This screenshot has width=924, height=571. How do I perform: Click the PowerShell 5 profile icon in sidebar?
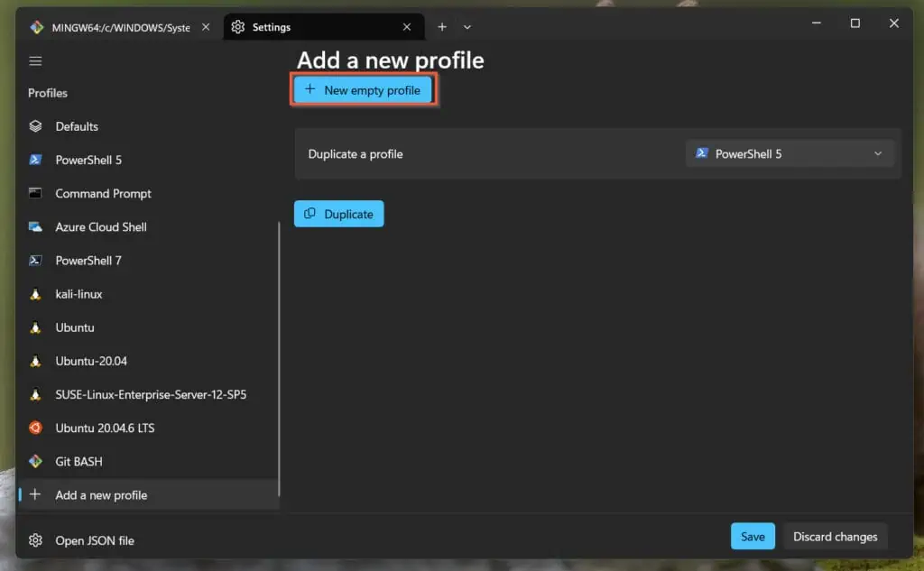tap(35, 160)
